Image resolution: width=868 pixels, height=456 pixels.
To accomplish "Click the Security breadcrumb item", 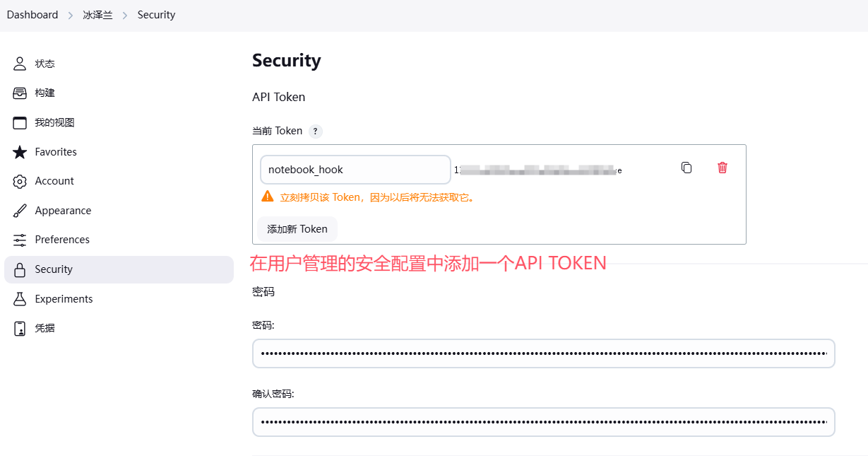I will pos(156,15).
